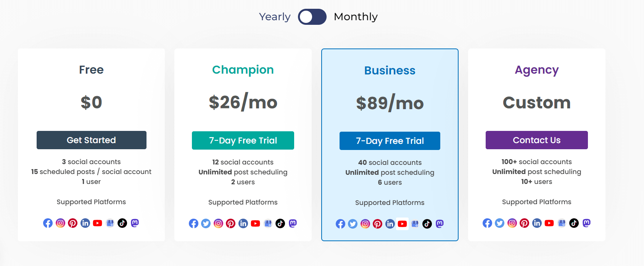The width and height of the screenshot is (644, 266).
Task: Click the YouTube icon under the Business plan
Action: coord(402,224)
